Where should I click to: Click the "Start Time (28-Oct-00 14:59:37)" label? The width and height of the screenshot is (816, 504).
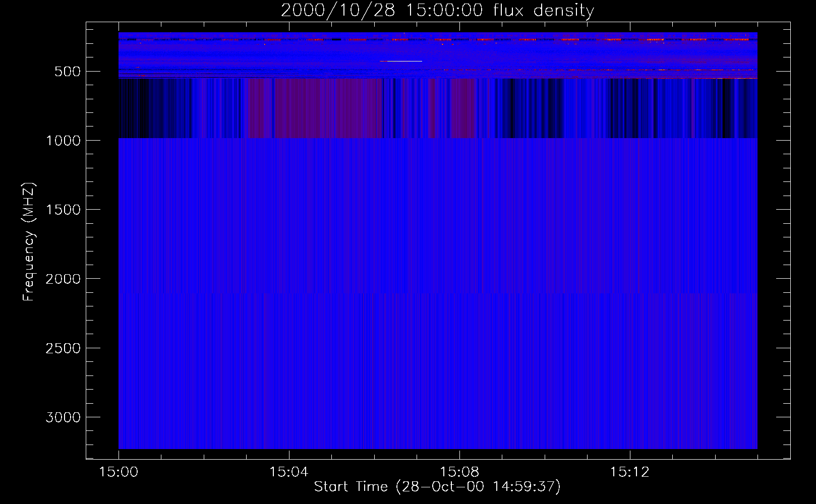click(x=437, y=487)
